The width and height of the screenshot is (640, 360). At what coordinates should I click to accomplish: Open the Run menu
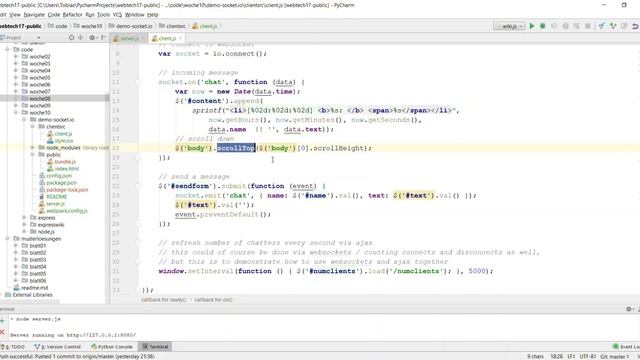[89, 15]
